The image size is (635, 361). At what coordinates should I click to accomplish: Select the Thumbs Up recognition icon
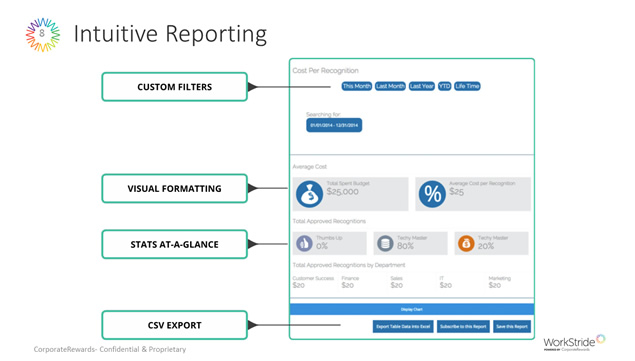click(304, 243)
